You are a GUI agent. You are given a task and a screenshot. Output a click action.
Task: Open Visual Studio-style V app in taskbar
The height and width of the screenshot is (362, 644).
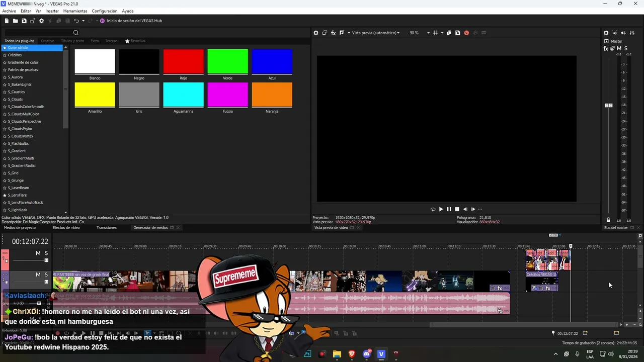point(381,354)
